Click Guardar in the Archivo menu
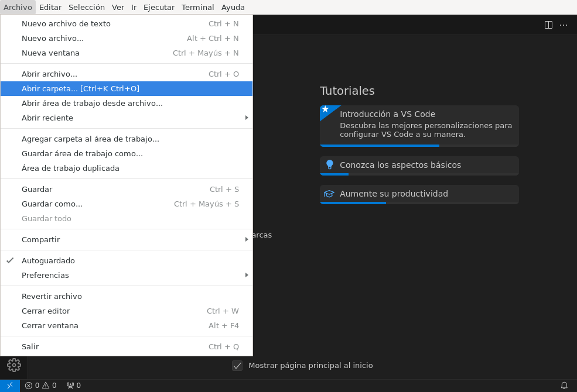This screenshot has height=392, width=577. tap(127, 189)
